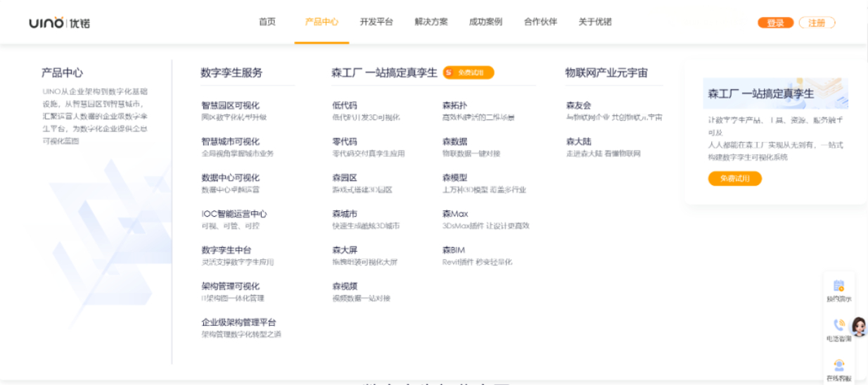Visit the 森大陆 link
Screen dimensions: 868x385
(x=579, y=141)
